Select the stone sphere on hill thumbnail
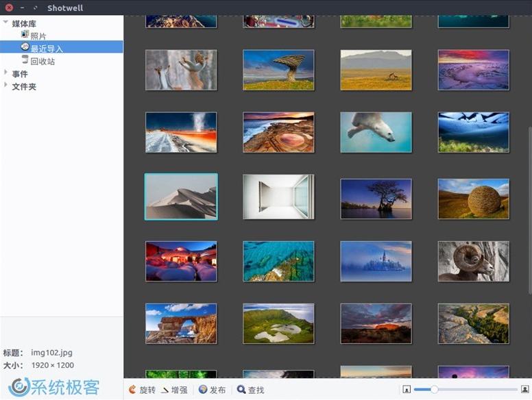 474,198
